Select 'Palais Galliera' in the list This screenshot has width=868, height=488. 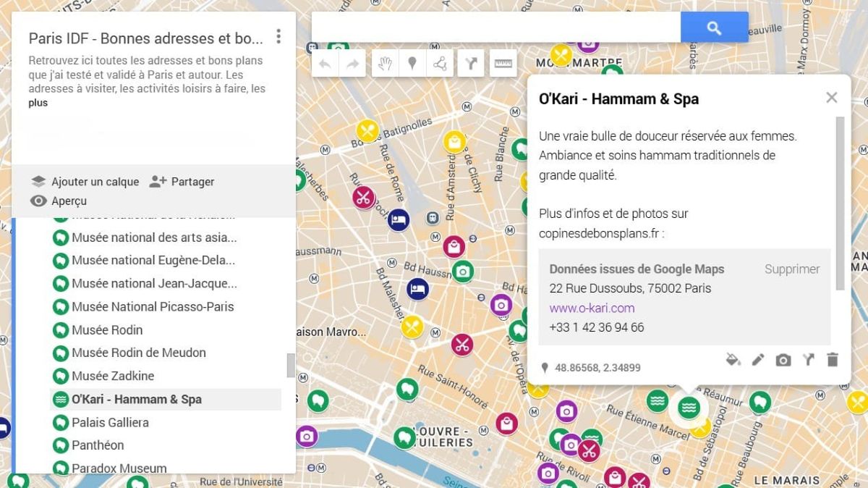[x=110, y=422]
